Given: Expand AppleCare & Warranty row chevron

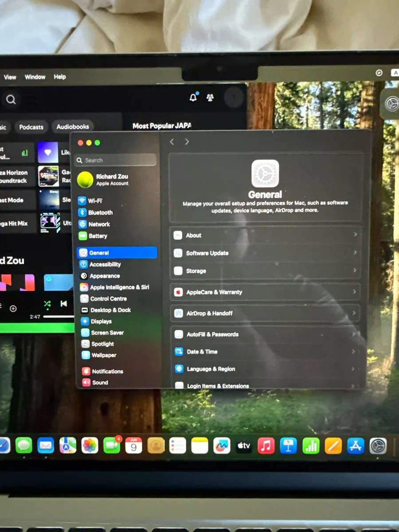Looking at the screenshot, I should point(354,292).
